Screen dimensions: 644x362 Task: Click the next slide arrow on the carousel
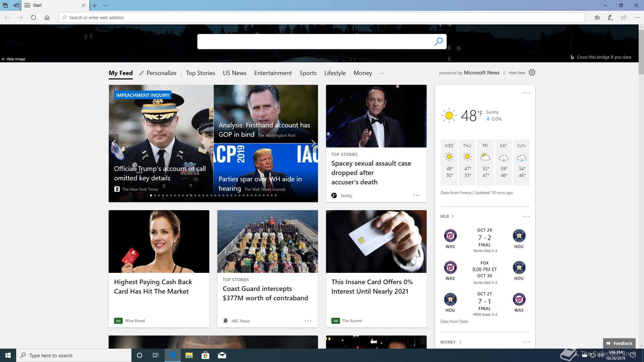coord(313,143)
